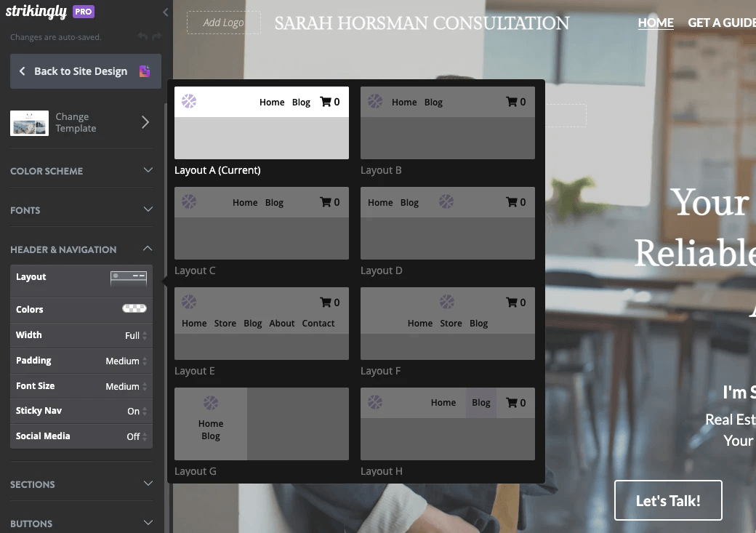Click the 'Layout E' caption text

point(195,371)
